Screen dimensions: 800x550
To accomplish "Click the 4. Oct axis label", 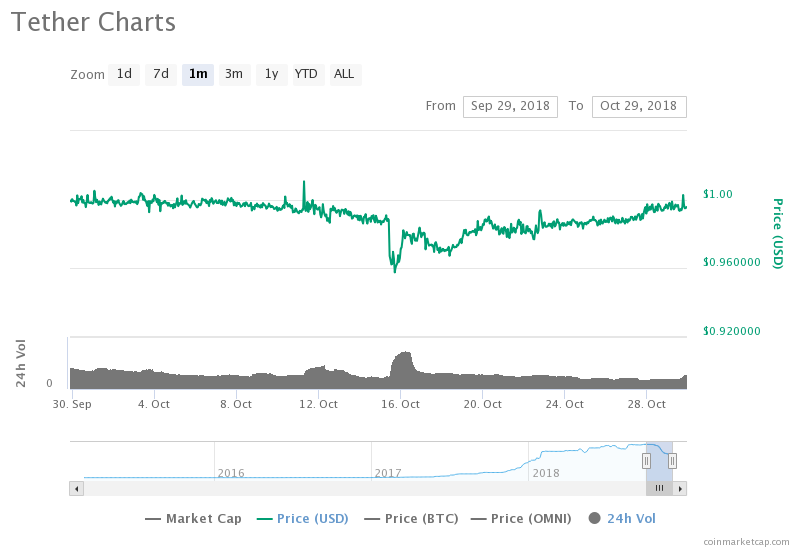I will 154,404.
